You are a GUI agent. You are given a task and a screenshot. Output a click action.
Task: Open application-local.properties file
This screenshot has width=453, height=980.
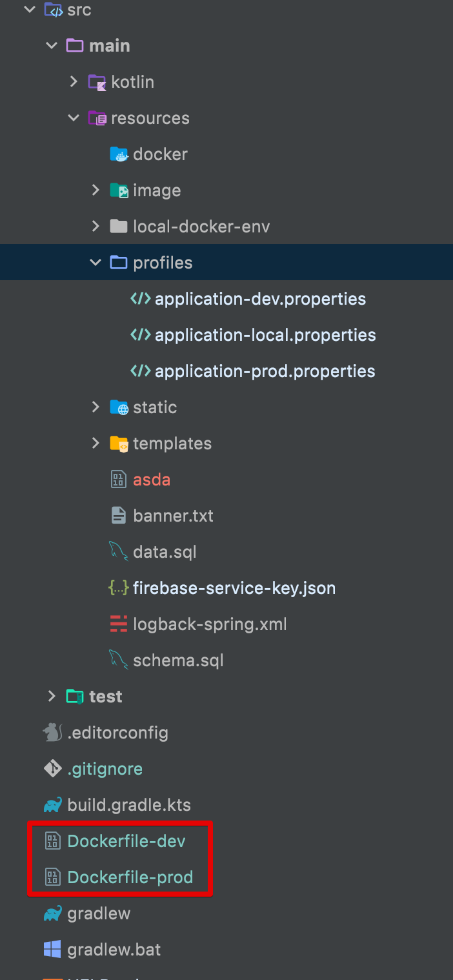[265, 335]
